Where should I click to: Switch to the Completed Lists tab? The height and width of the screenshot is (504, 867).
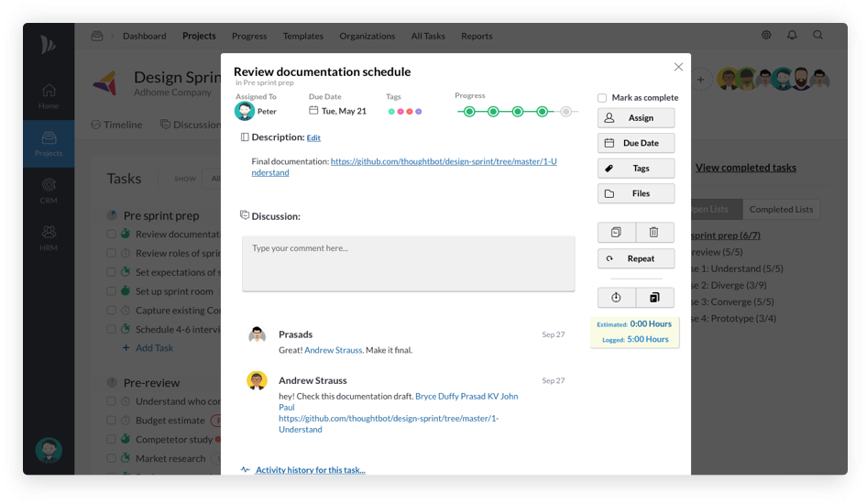[x=781, y=210]
